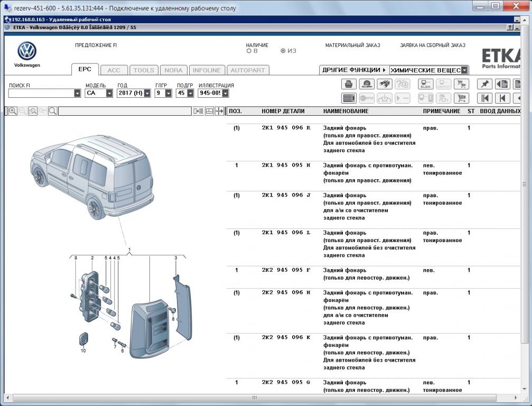Click МАТЕРИАЛЬНЫЙ ЗАКАЗ
This screenshot has height=406, width=532.
[x=353, y=45]
